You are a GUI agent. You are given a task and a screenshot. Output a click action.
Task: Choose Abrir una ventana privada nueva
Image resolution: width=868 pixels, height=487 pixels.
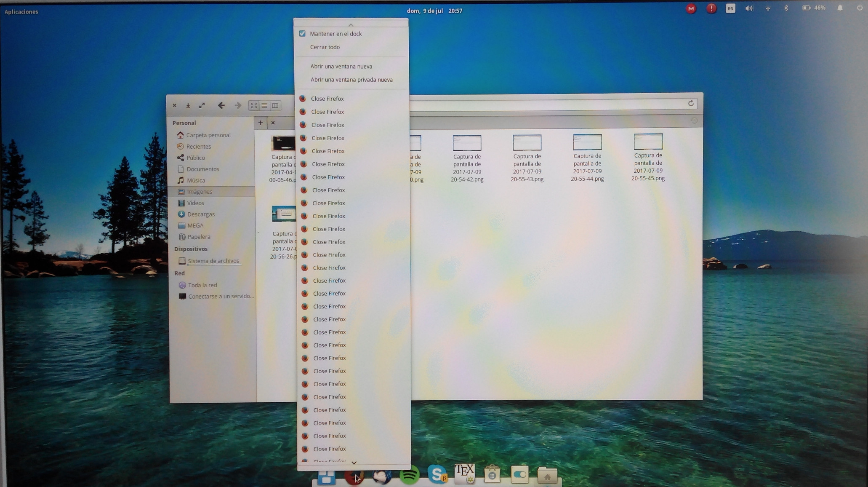[351, 80]
